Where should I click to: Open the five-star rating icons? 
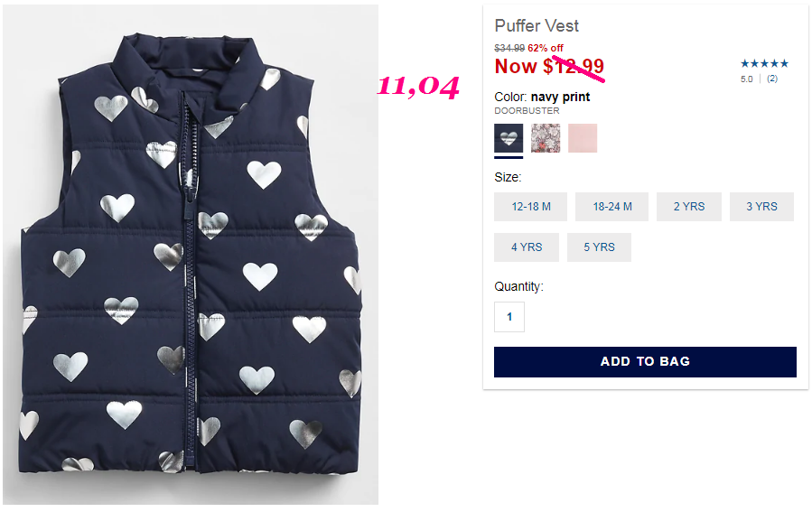(x=764, y=64)
